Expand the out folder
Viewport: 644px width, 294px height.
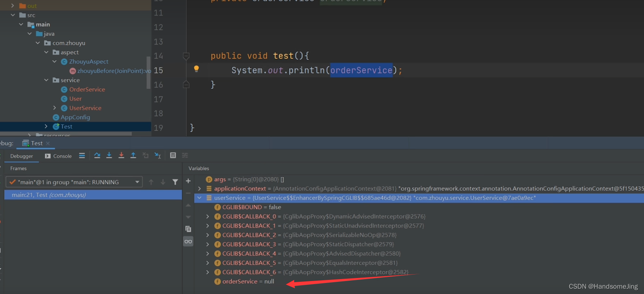pos(13,6)
